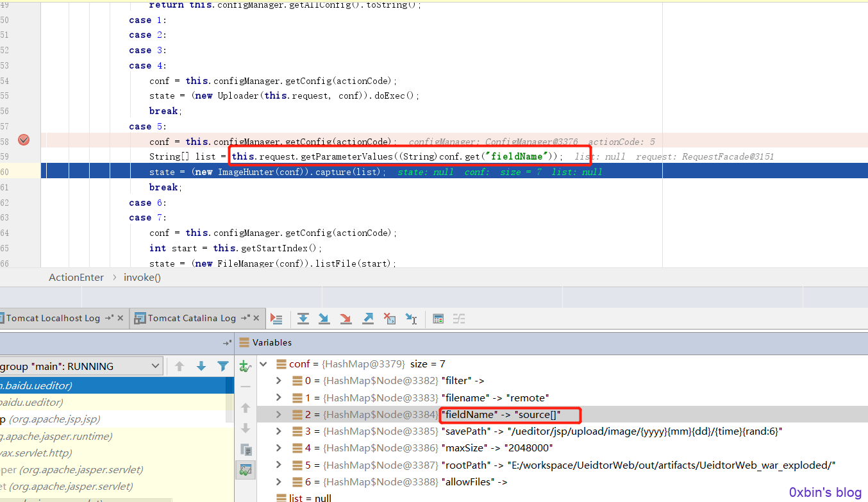Click the Run to Cursor icon
This screenshot has width=868, height=502.
coord(411,318)
